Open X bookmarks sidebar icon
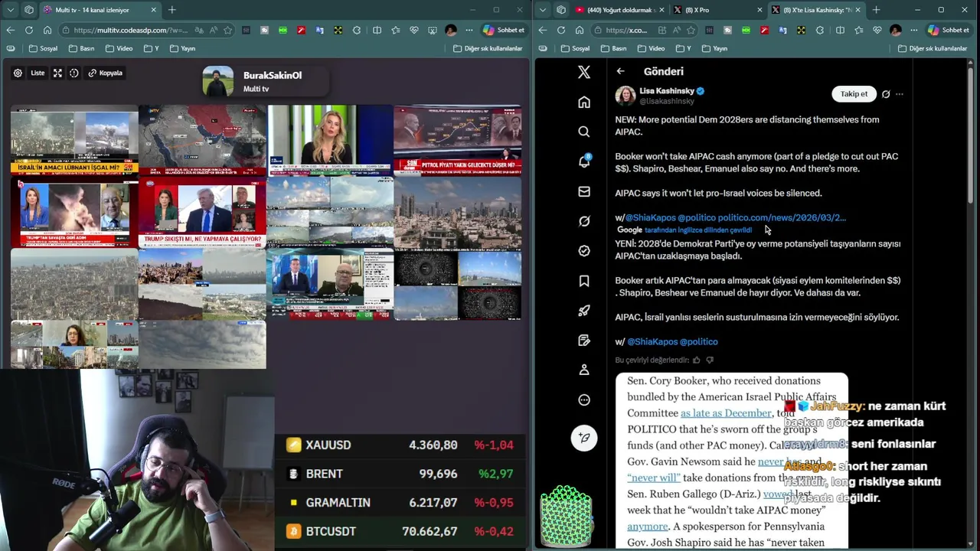The width and height of the screenshot is (980, 551). click(584, 281)
